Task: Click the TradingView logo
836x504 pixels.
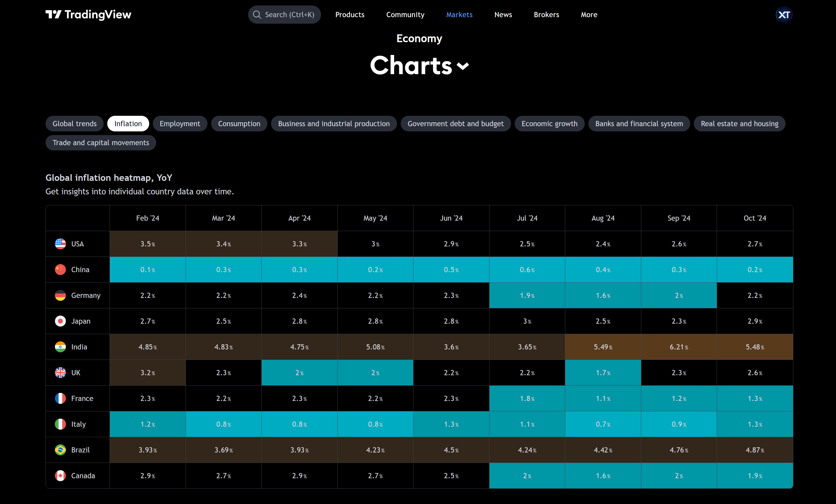Action: coord(88,15)
